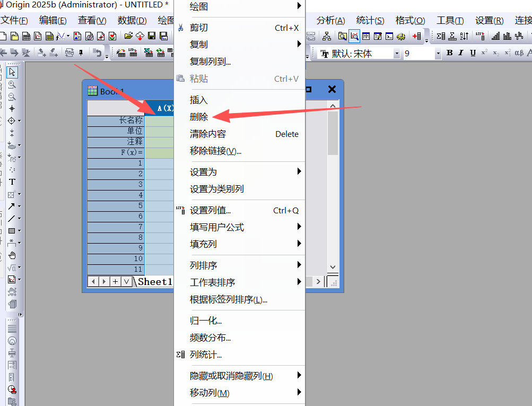The width and height of the screenshot is (532, 406).
Task: Toggle Underline text formatting
Action: [x=472, y=53]
